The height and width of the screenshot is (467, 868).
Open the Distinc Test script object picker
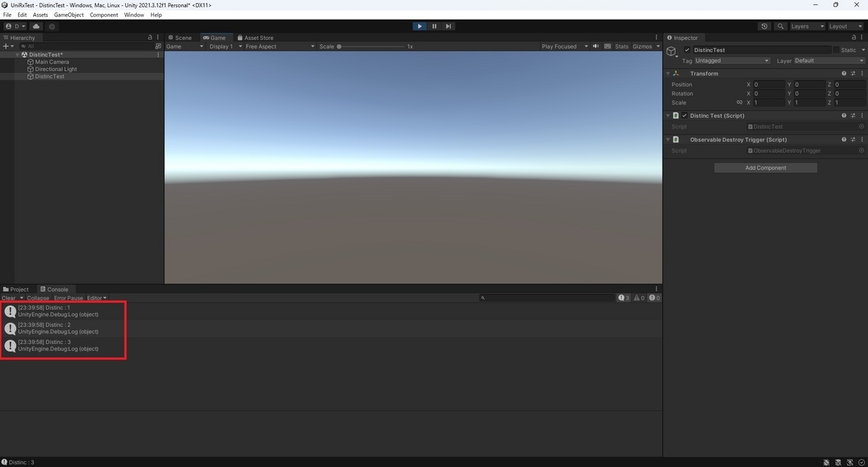click(861, 127)
